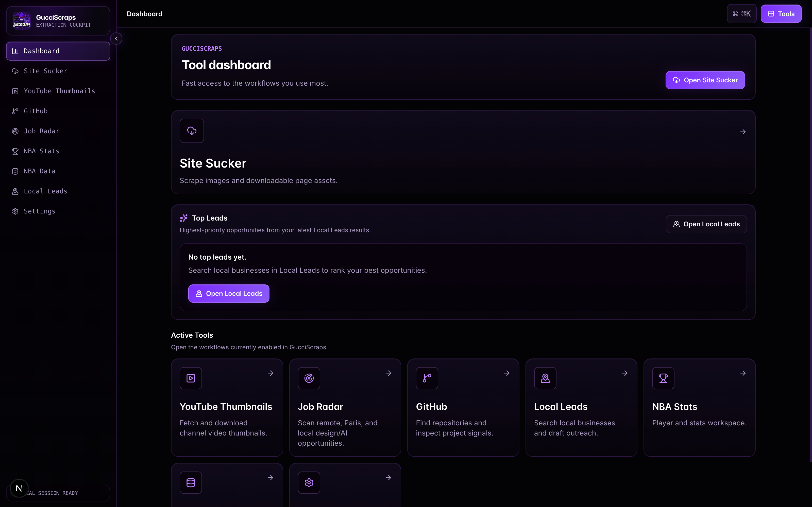
Task: Click the Open Site Sucker button
Action: 705,80
